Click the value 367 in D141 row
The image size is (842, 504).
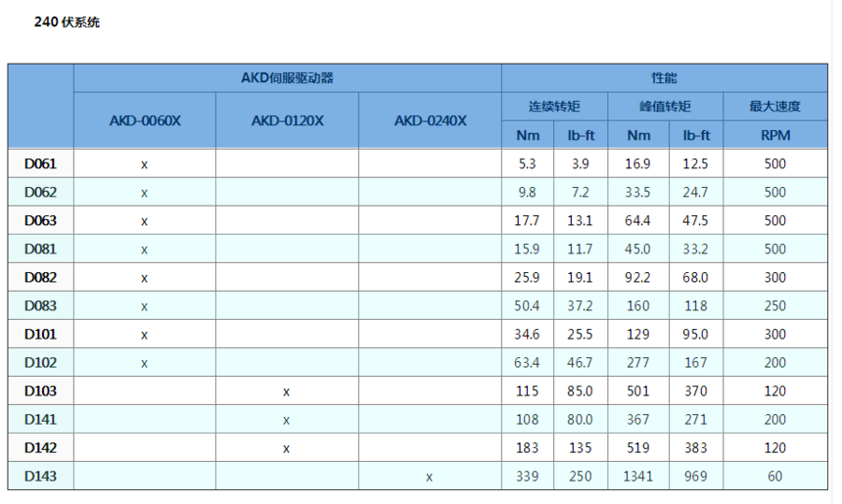[638, 420]
